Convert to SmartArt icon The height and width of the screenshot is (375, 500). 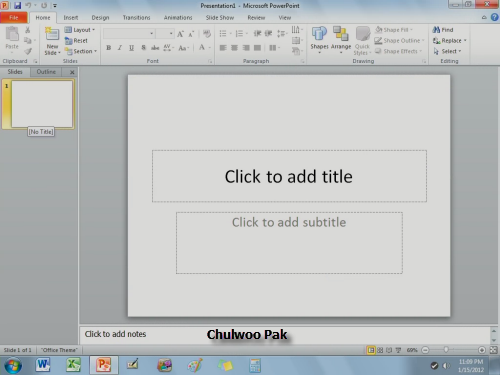click(297, 51)
